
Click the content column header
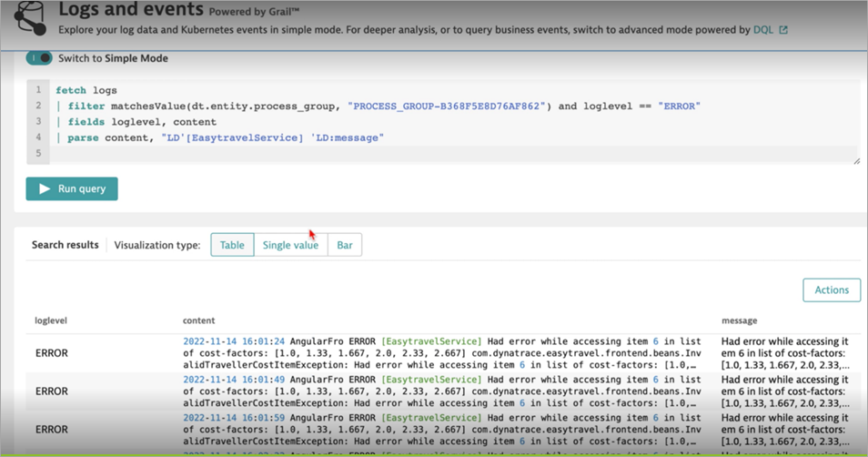tap(198, 320)
